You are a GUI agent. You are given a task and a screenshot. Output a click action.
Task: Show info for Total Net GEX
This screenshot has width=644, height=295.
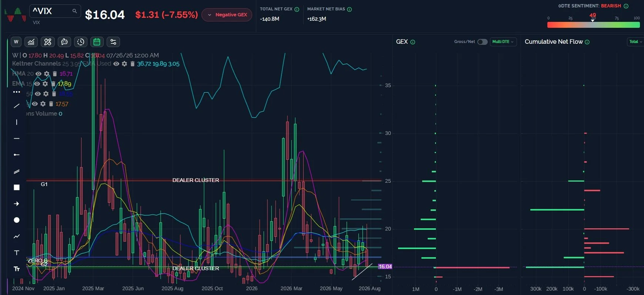point(297,9)
